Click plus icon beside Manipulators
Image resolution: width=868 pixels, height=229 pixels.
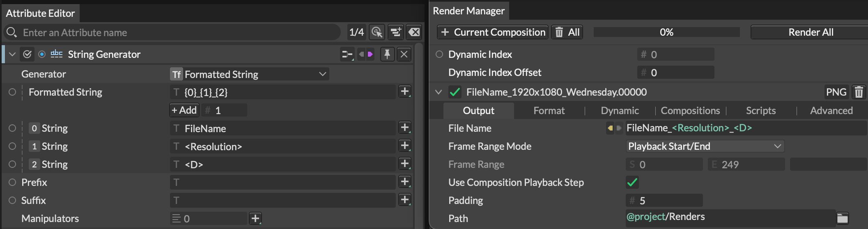[x=255, y=218]
